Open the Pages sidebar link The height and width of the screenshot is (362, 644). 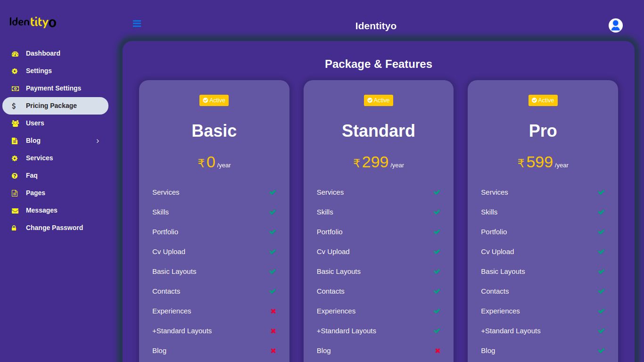tap(35, 193)
